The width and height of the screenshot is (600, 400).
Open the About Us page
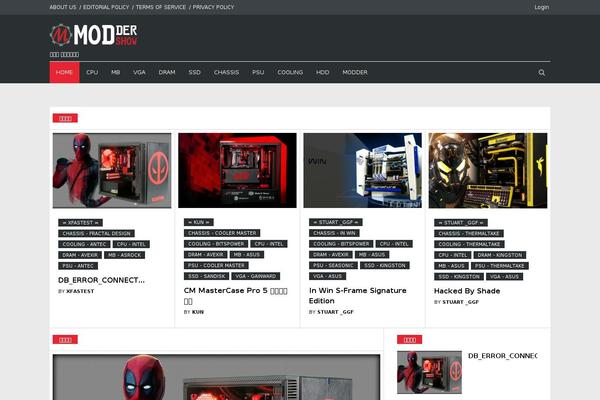(63, 7)
